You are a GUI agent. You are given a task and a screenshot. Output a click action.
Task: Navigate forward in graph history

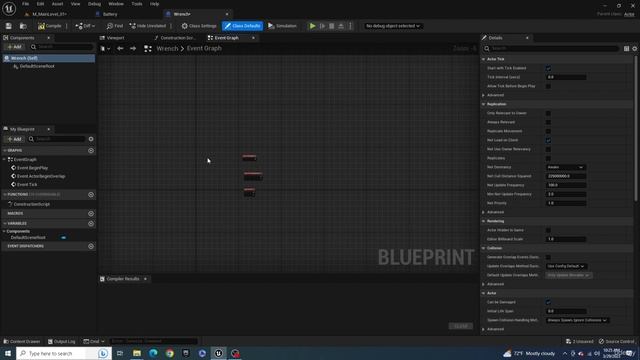[x=133, y=49]
